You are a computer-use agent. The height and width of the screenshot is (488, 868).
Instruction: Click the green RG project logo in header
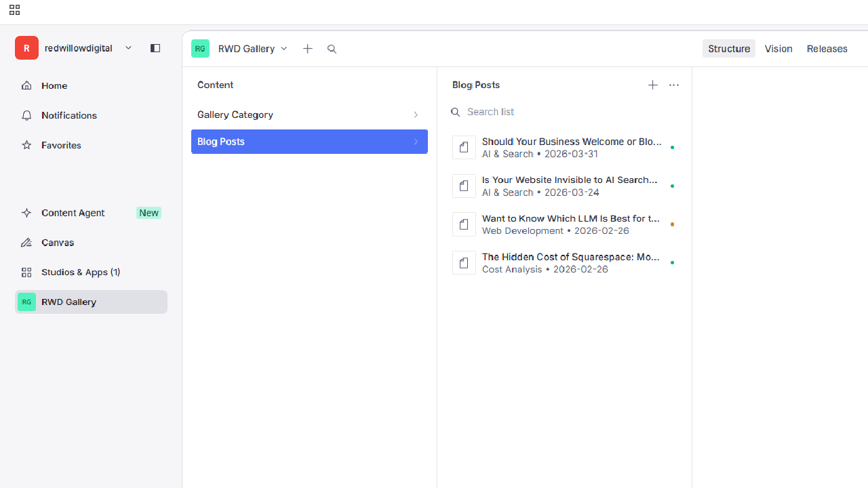(x=200, y=48)
